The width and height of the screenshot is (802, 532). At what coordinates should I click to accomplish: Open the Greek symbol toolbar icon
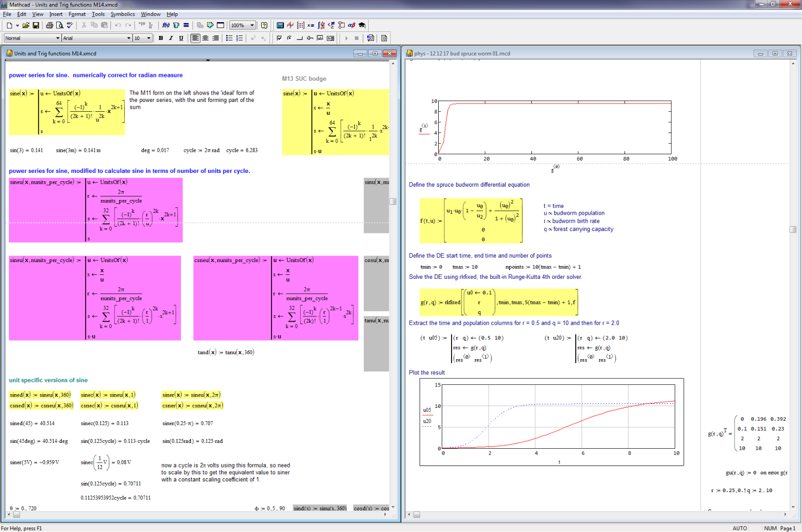point(351,25)
